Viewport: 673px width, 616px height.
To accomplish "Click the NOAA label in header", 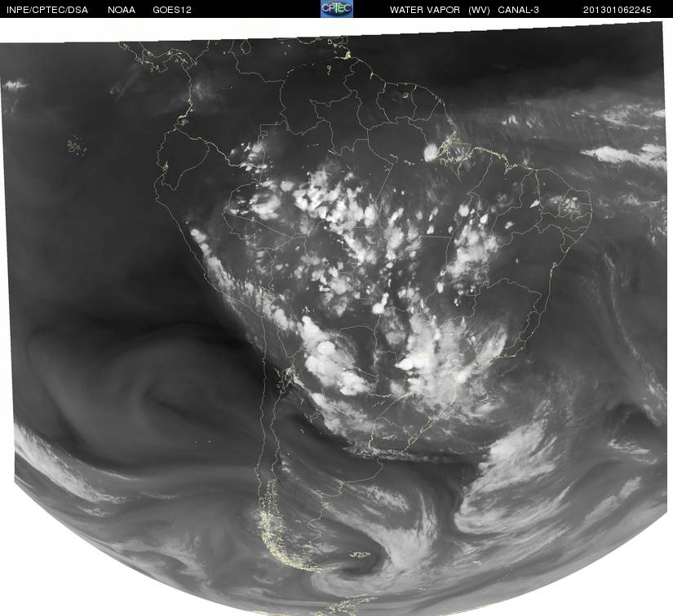I will pyautogui.click(x=122, y=10).
